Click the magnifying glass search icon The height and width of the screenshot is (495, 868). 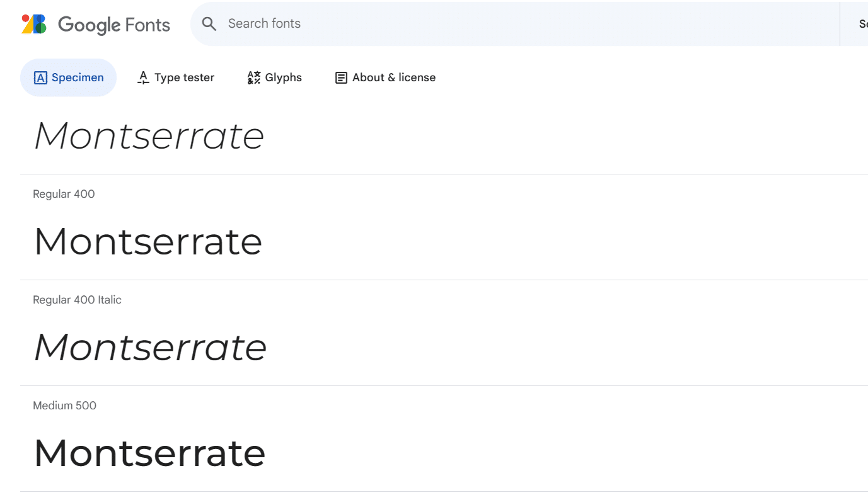209,24
